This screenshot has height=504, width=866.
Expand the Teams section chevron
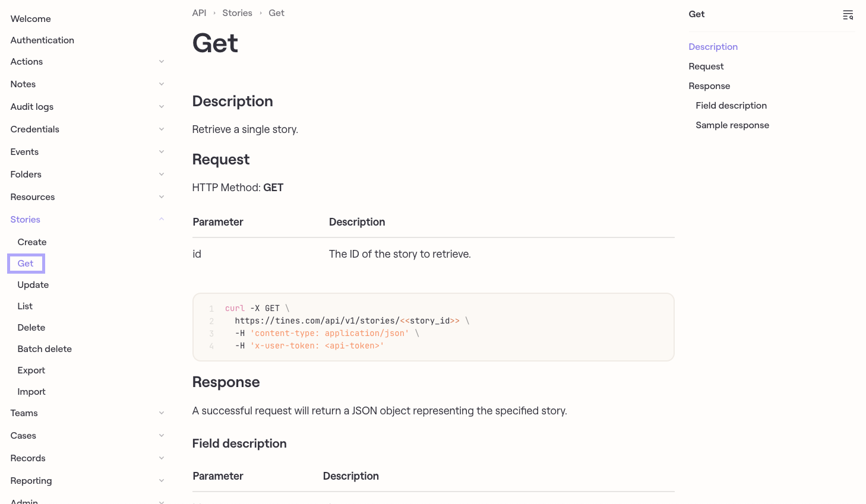coord(162,413)
